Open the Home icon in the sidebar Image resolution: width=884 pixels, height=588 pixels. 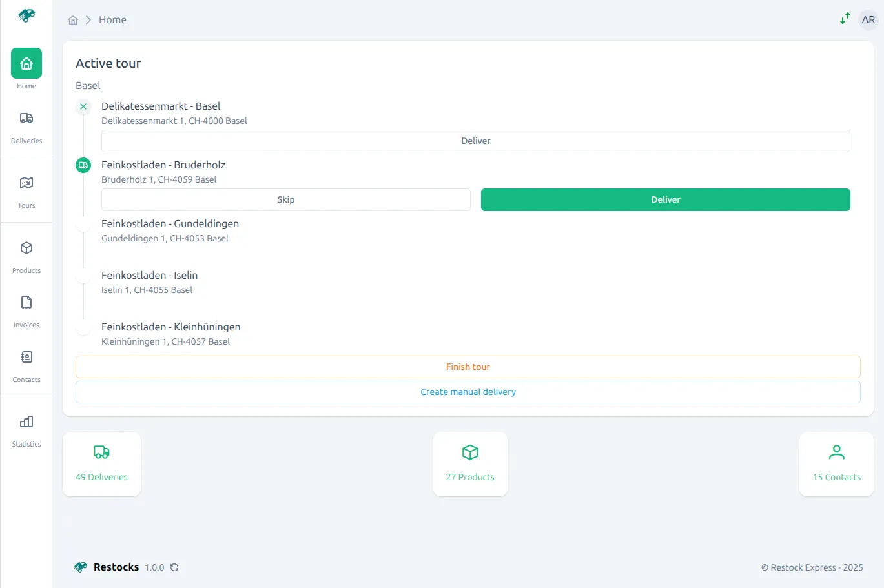click(x=26, y=63)
